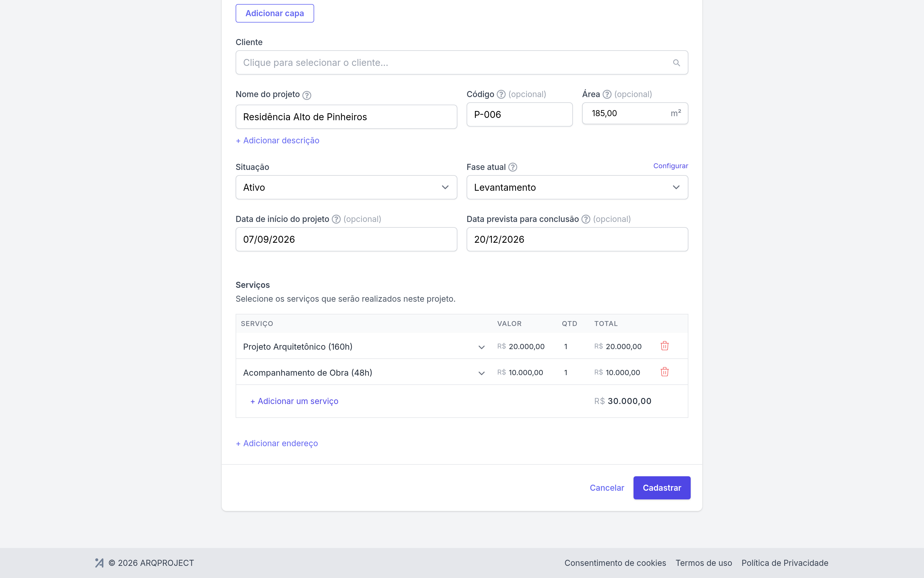The width and height of the screenshot is (924, 578).
Task: Click the R$ 20.000,00 valor field
Action: click(x=521, y=346)
